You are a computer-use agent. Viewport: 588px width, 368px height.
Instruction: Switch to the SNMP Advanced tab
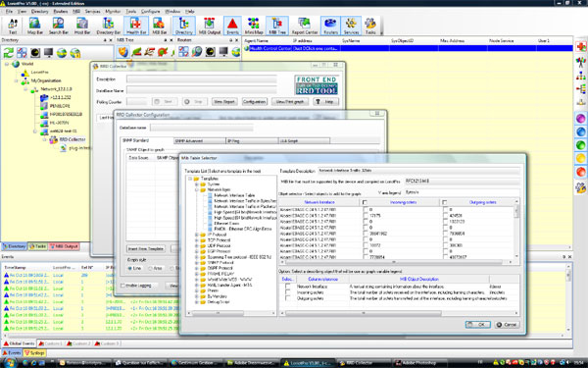[x=200, y=140]
